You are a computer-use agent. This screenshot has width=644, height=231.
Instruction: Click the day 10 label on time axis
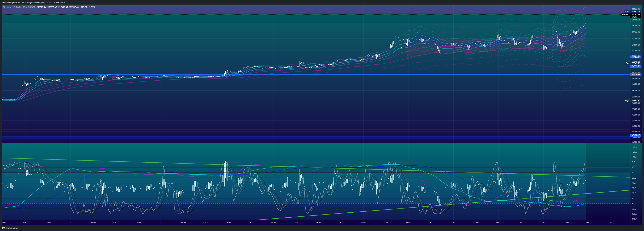(431, 222)
